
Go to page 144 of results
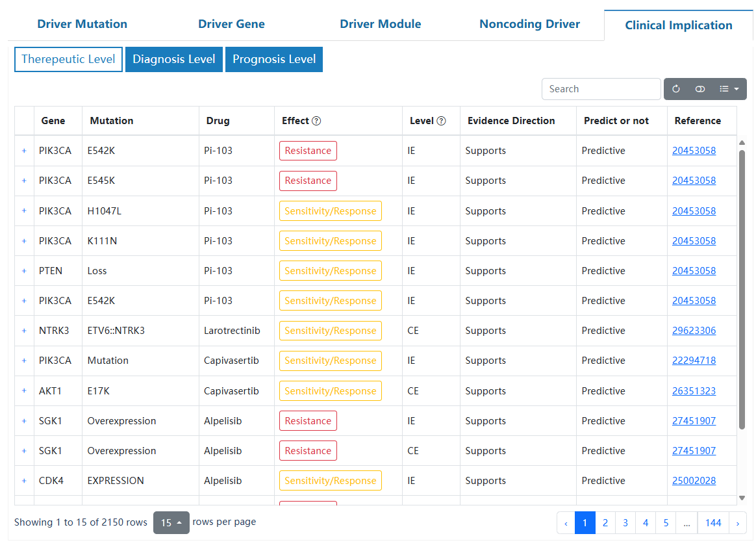712,522
